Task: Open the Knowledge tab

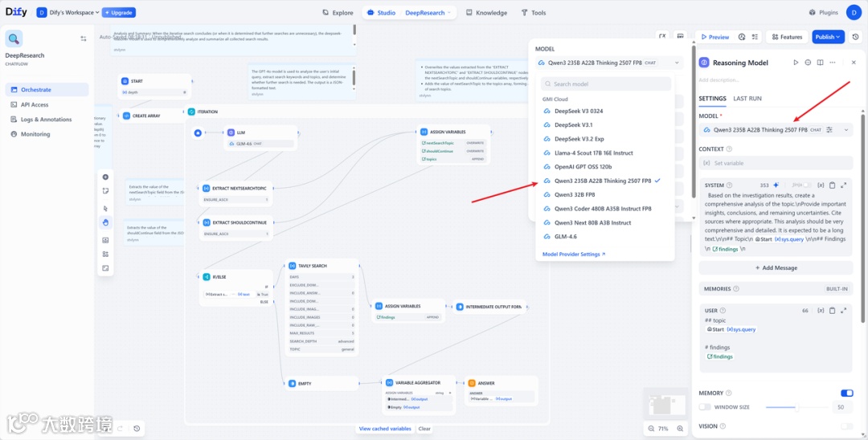Action: coord(486,13)
